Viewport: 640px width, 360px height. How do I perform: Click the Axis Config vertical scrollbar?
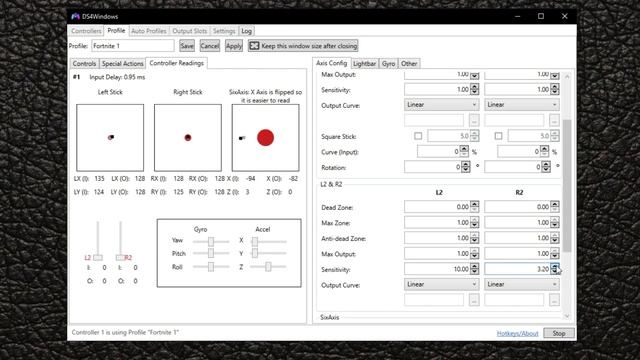[x=567, y=186]
